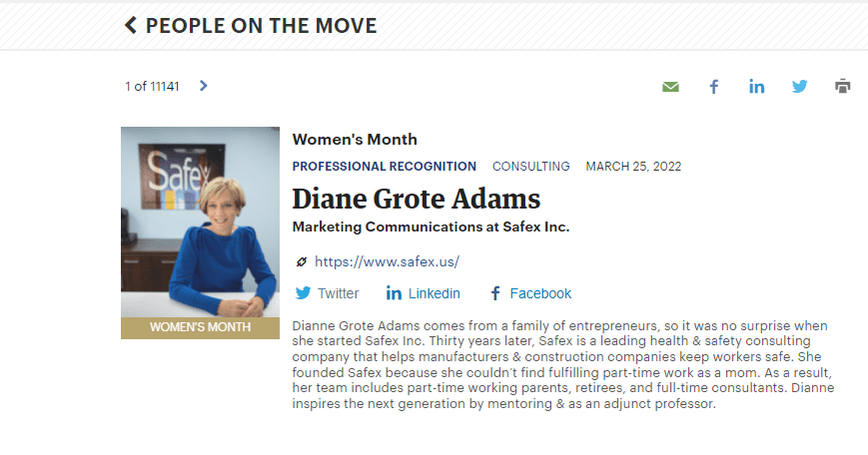The width and height of the screenshot is (868, 455).
Task: Go to next profile with the right arrow
Action: pos(204,86)
